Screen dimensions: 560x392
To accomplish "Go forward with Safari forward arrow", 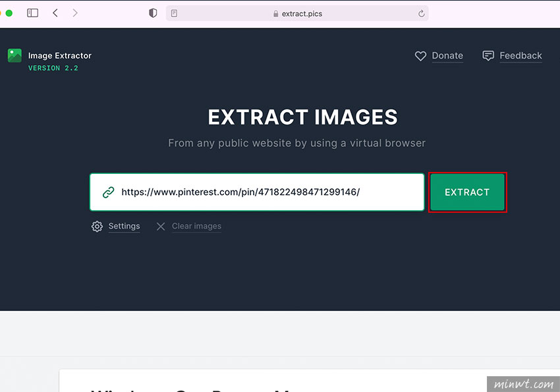I will [75, 13].
